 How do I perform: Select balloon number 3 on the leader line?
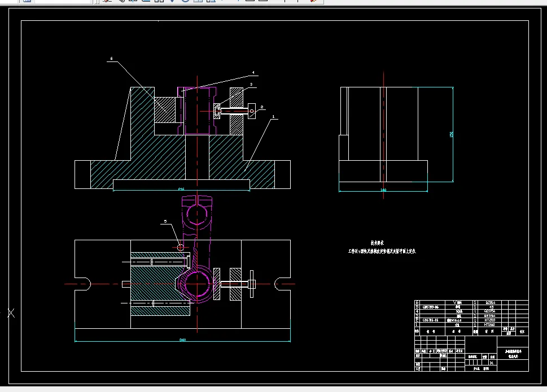pos(251,85)
